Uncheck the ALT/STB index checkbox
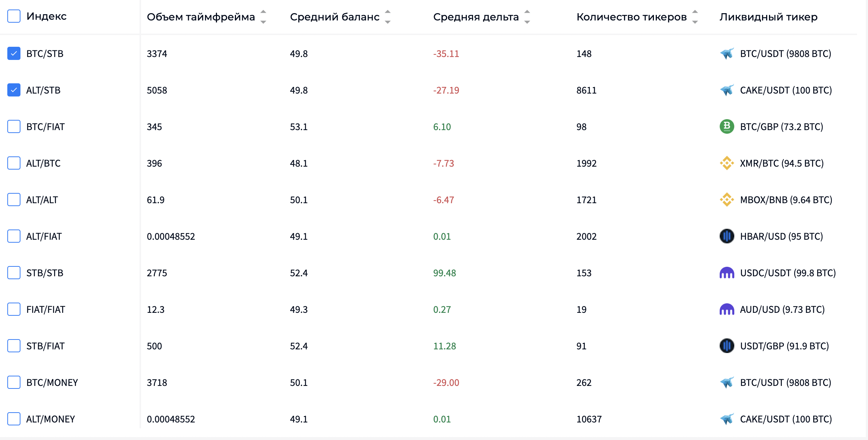Screen dimensions: 868x440 pos(14,90)
